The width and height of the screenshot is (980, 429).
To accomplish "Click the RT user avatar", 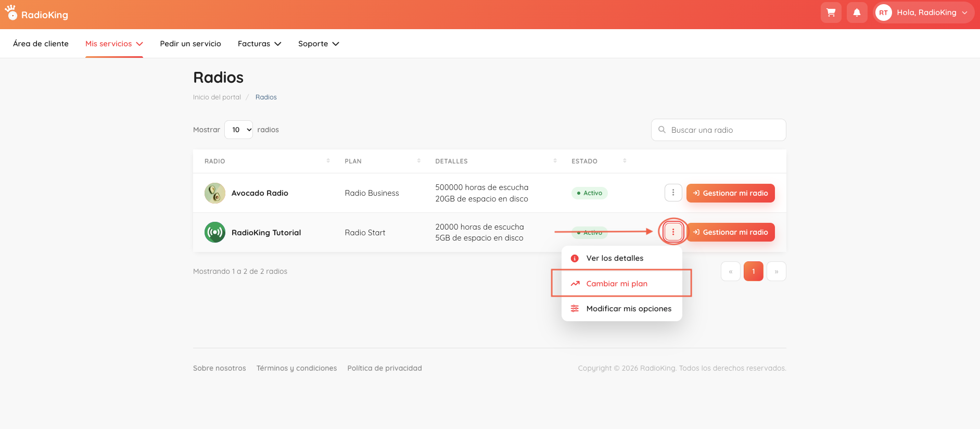I will click(883, 12).
